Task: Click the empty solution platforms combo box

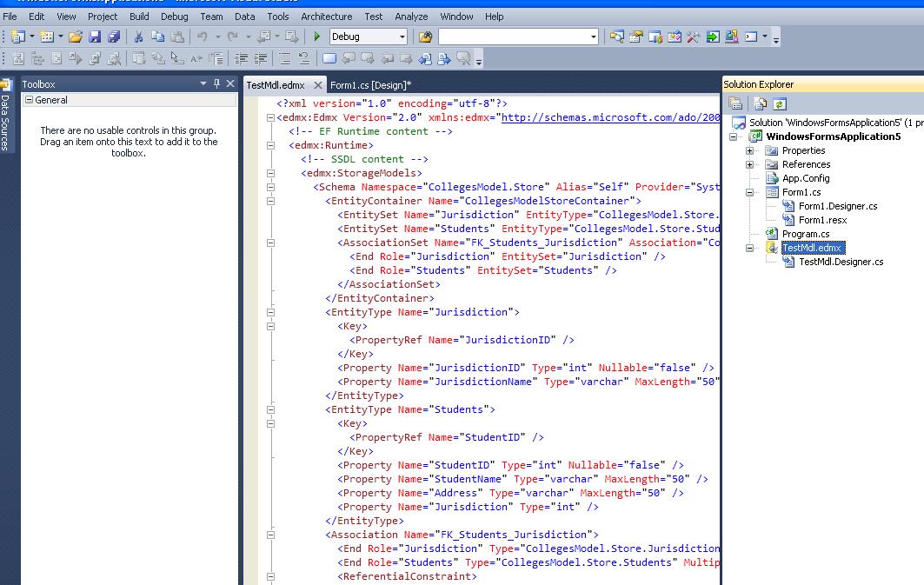Action: [x=517, y=37]
